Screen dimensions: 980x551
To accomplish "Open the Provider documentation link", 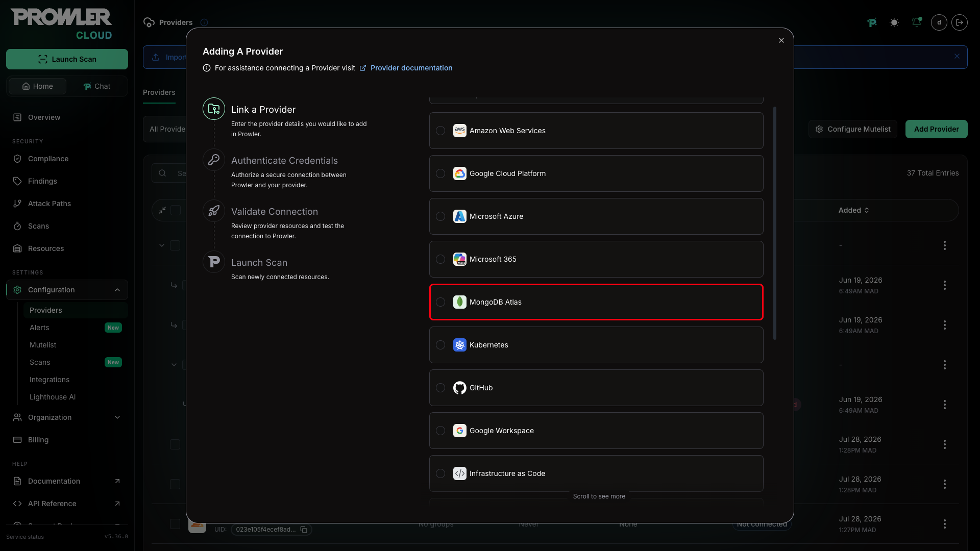I will [411, 68].
